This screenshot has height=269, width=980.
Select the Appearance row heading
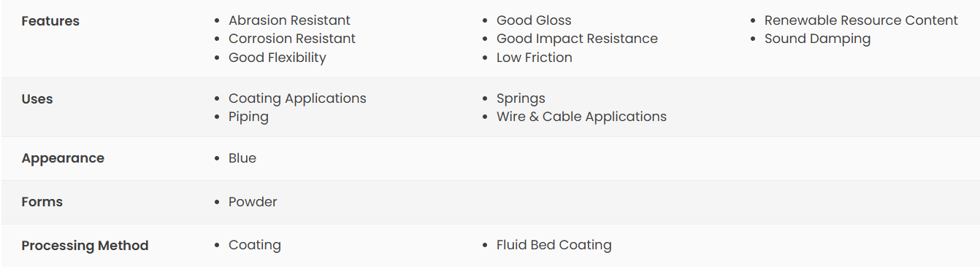[x=63, y=158]
